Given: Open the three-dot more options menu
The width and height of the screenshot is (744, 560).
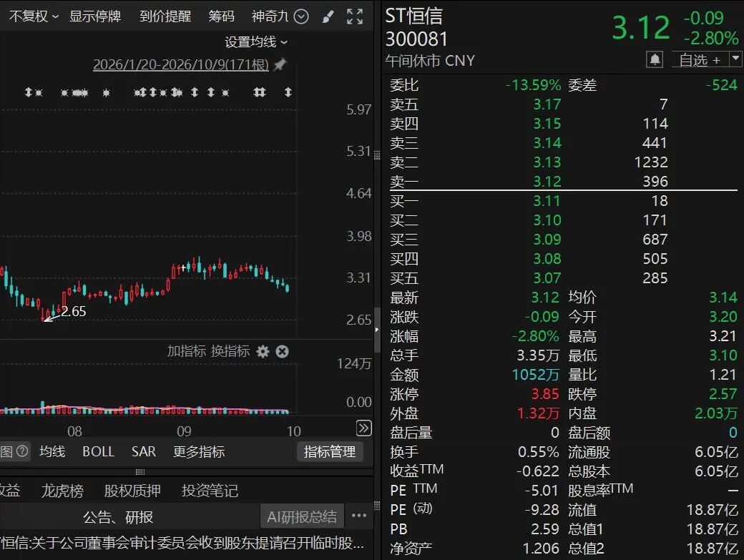Looking at the screenshot, I should click(359, 516).
